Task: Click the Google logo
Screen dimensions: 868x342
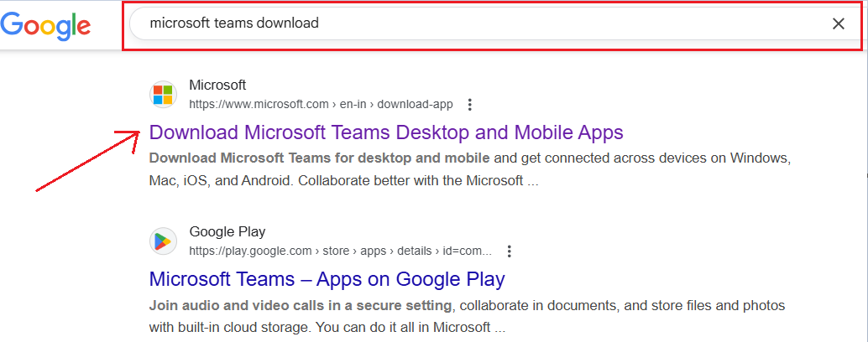Action: pyautogui.click(x=44, y=25)
